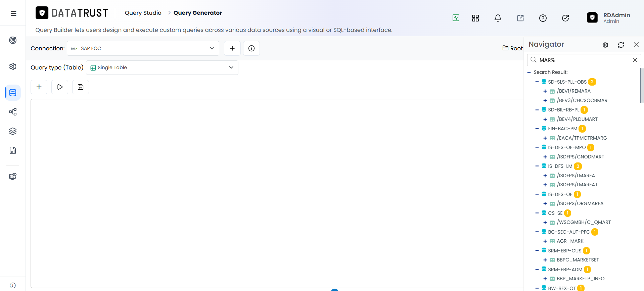Open the Single Table query type dropdown
This screenshot has width=644, height=291.
coord(162,67)
